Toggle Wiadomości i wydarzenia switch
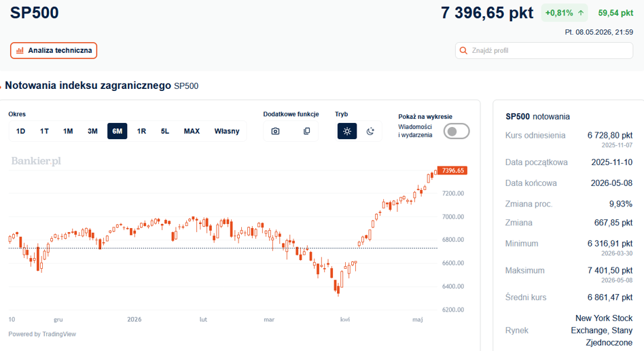 tap(457, 131)
